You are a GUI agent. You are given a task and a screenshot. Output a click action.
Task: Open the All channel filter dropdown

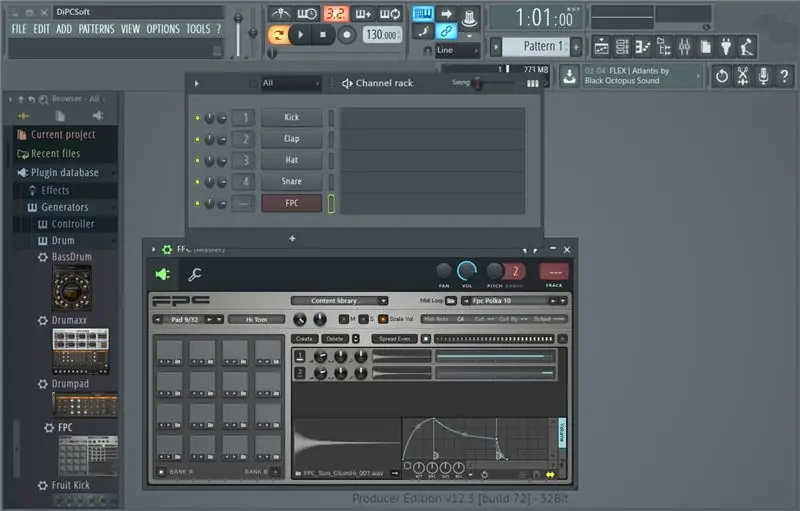point(290,83)
